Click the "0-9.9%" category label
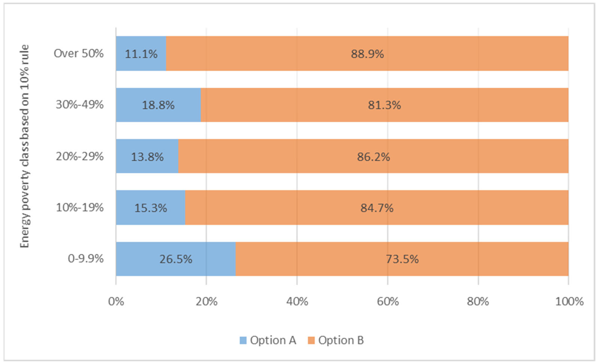The image size is (598, 364). (x=86, y=259)
